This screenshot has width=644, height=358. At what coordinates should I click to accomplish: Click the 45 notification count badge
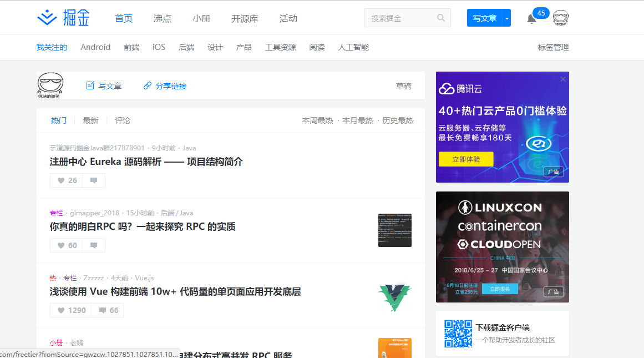pos(541,13)
